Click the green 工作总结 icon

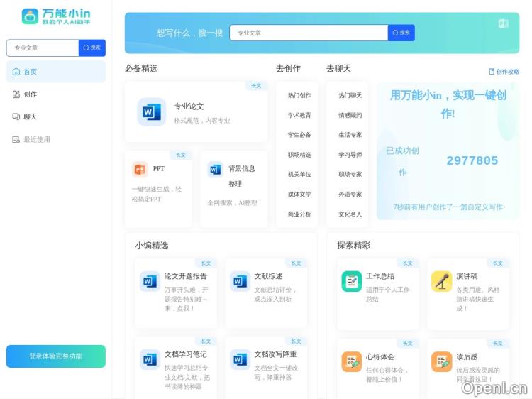351,281
